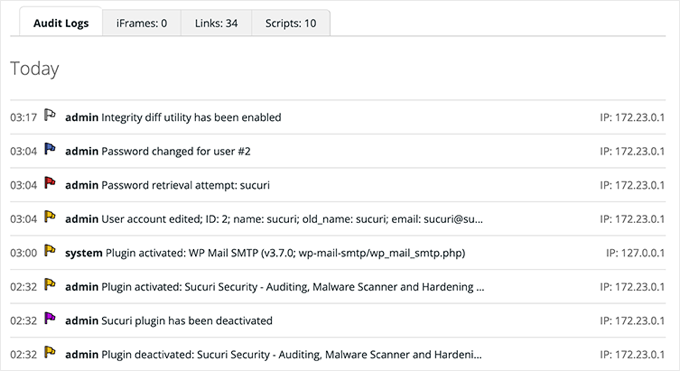Click 'admin' on the Integrity diff utility row
The width and height of the screenshot is (680, 371).
(82, 118)
